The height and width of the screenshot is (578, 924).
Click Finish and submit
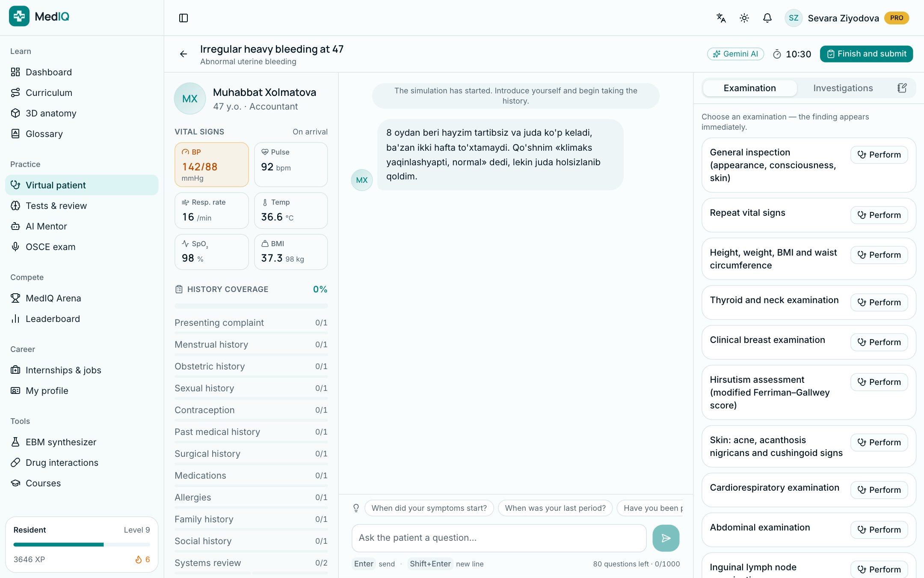pos(866,54)
